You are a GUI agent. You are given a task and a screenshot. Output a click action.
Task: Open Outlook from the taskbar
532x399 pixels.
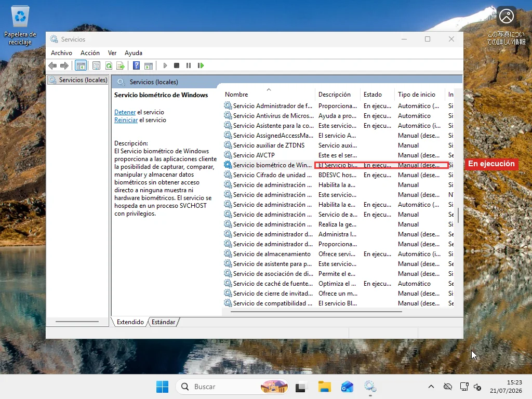347,387
